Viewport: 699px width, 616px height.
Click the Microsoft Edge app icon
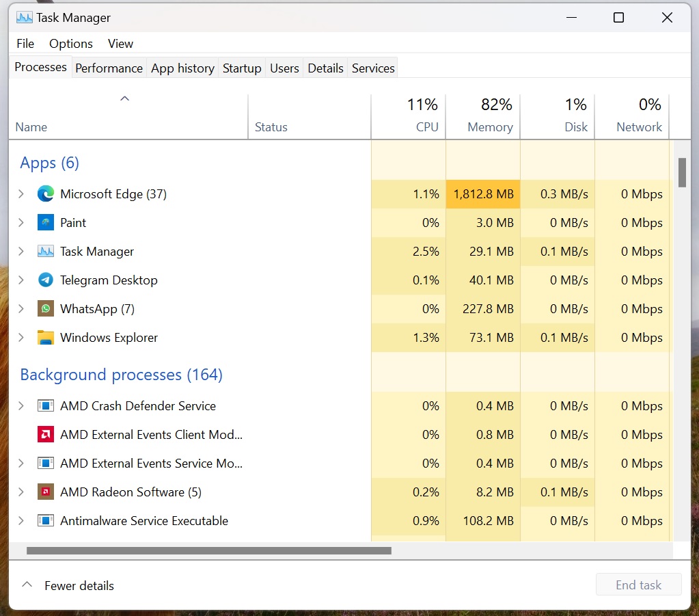pos(46,194)
